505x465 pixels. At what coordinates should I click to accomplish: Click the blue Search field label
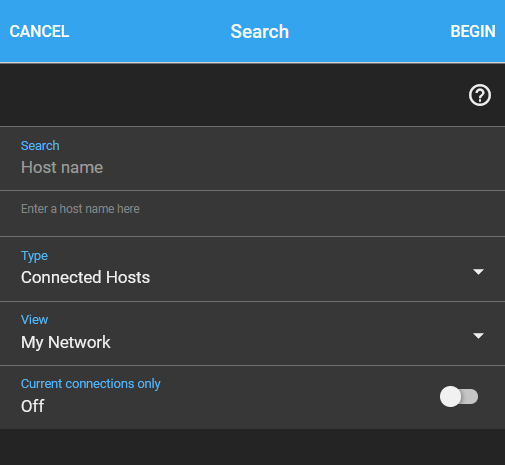40,146
